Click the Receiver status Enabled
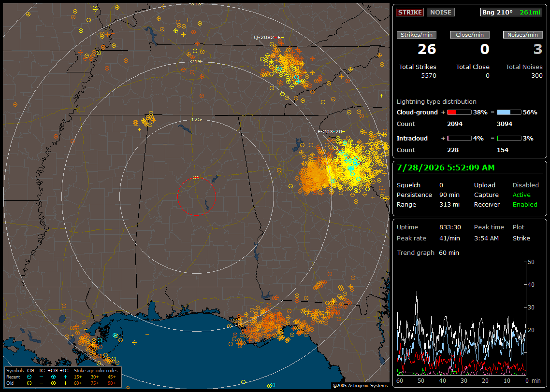The height and width of the screenshot is (392, 550). pos(525,205)
